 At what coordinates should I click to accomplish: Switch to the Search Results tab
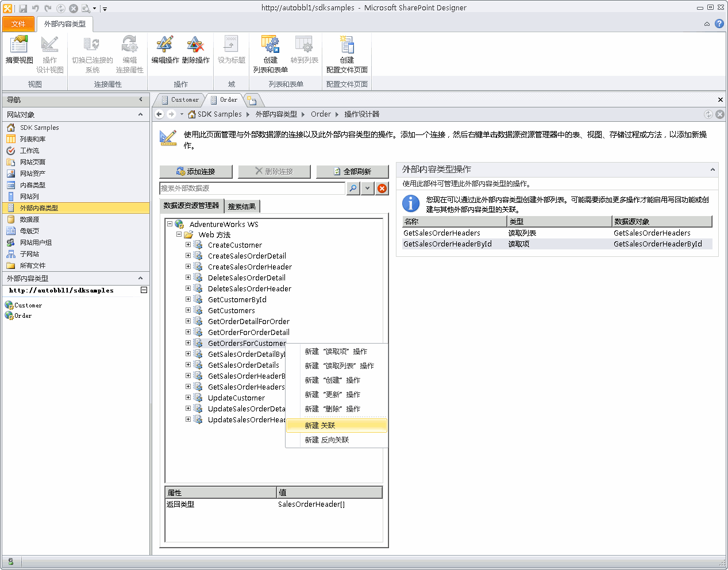(241, 206)
